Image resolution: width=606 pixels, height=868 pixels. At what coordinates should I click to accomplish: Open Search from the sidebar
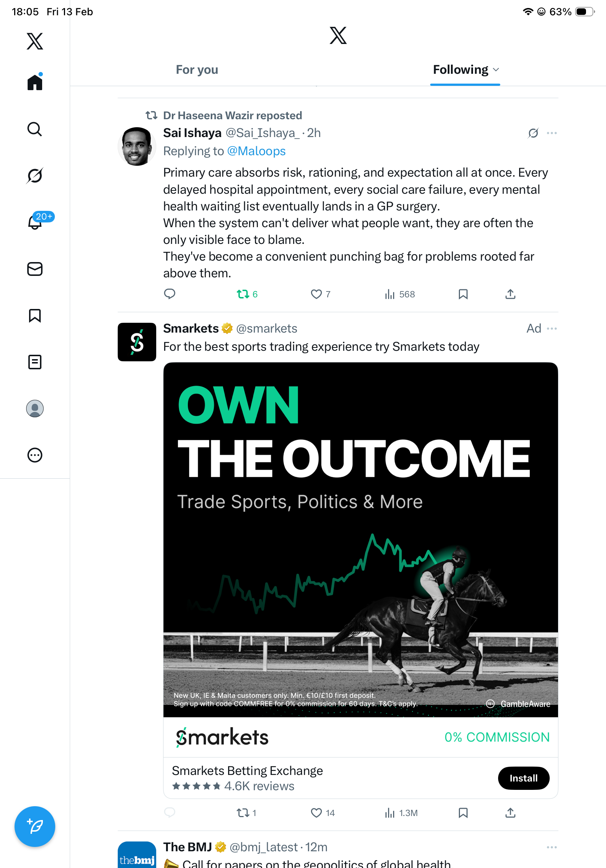coord(35,129)
